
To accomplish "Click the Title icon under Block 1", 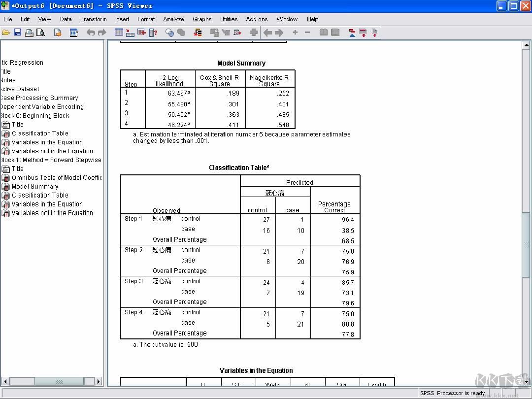I will point(6,169).
